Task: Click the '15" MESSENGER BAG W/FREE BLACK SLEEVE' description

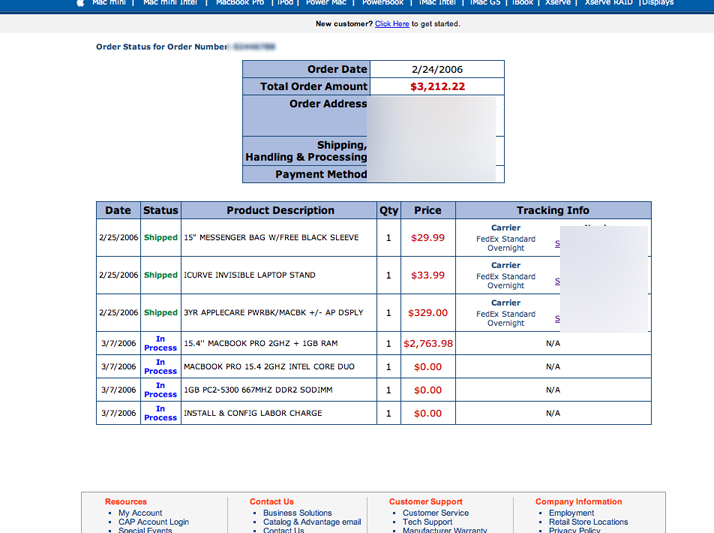Action: [x=271, y=237]
